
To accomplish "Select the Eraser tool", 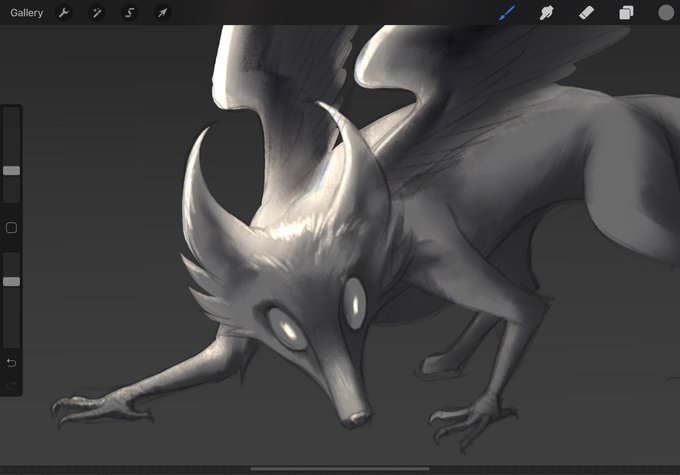I will tap(586, 13).
